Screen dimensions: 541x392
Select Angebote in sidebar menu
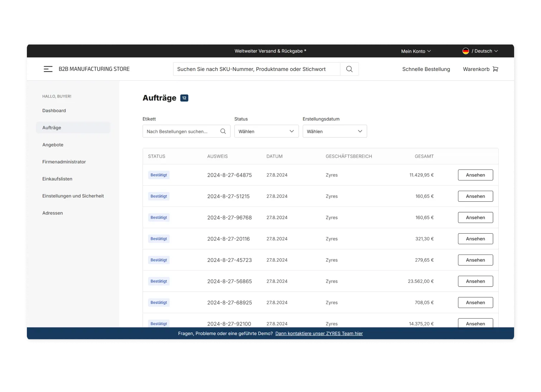pos(53,145)
